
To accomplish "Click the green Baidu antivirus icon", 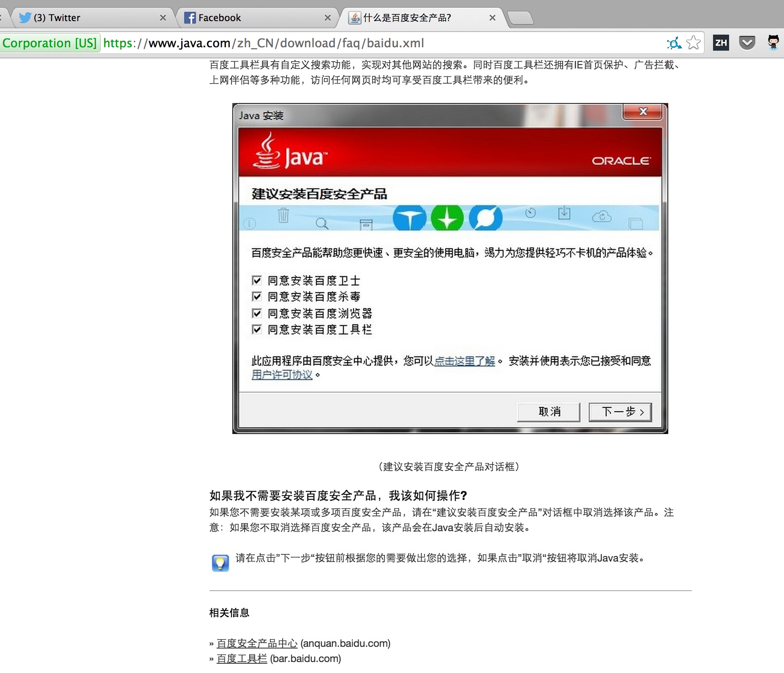I will click(447, 218).
